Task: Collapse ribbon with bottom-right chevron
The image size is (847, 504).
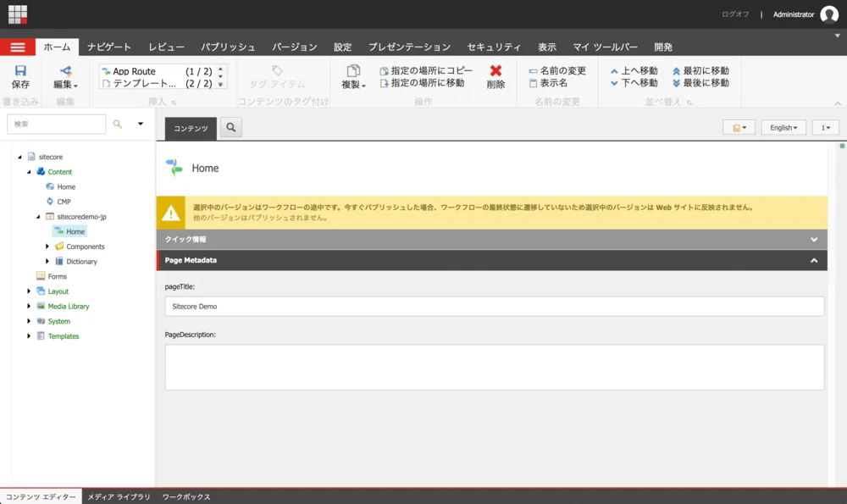Action: coord(838,103)
